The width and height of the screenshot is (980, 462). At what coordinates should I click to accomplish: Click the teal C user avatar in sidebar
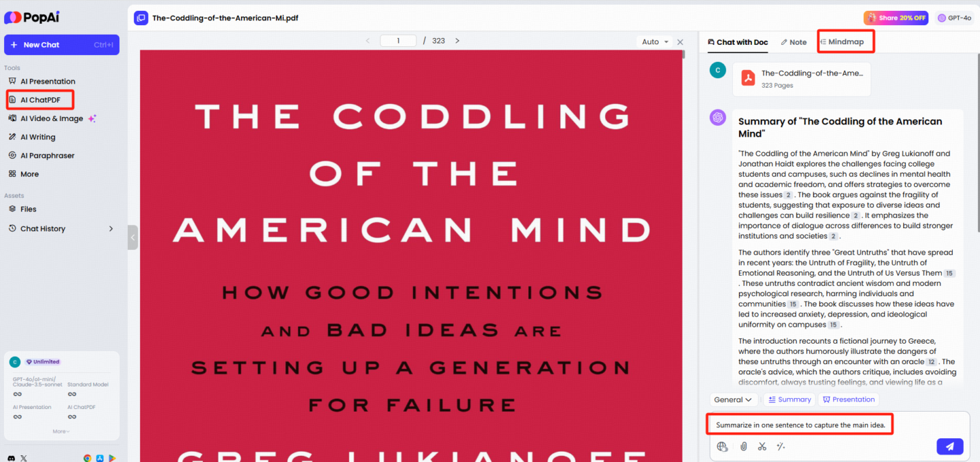click(x=15, y=362)
